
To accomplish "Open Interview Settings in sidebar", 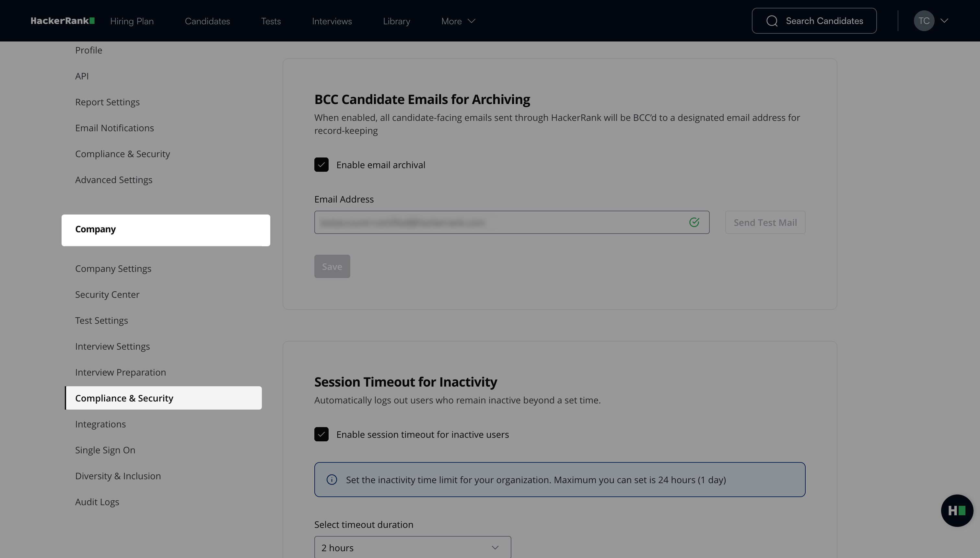I will [x=112, y=346].
